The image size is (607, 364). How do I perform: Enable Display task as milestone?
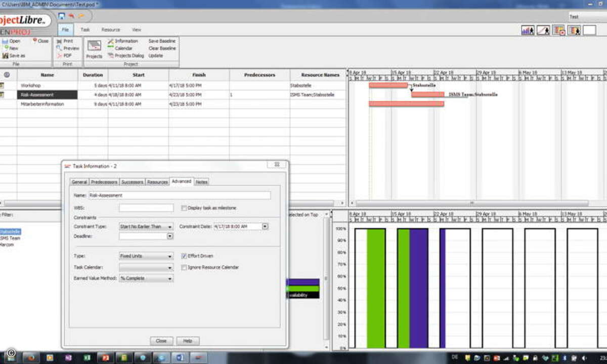(184, 208)
